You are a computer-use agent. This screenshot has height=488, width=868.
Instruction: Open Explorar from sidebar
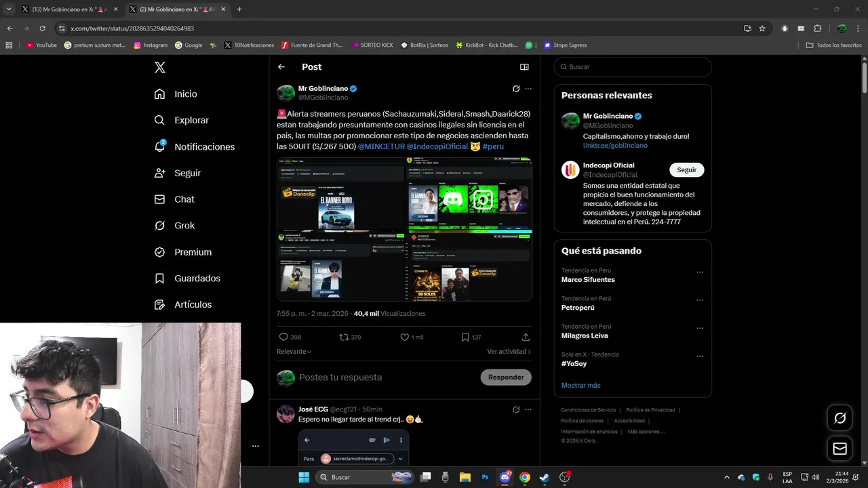click(x=181, y=120)
